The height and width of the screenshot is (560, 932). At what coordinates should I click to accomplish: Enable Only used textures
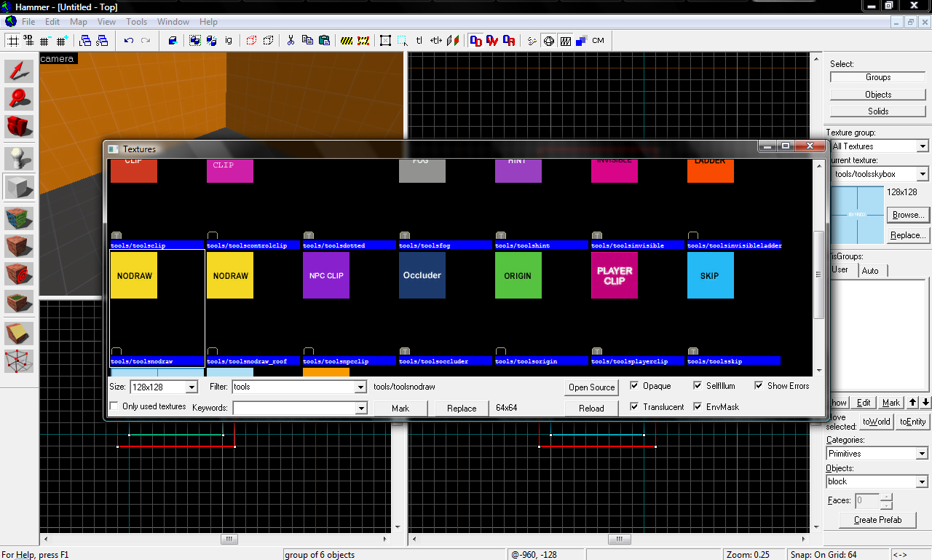point(114,406)
